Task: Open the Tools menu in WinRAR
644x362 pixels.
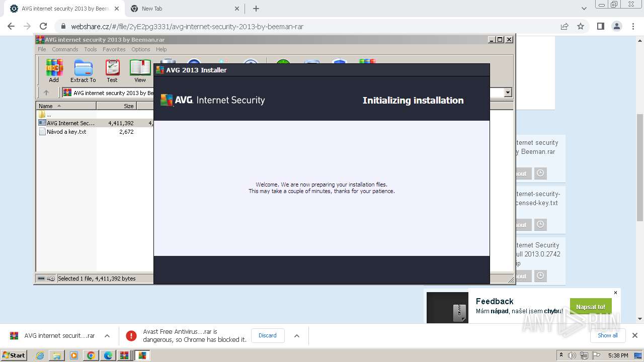Action: tap(91, 49)
